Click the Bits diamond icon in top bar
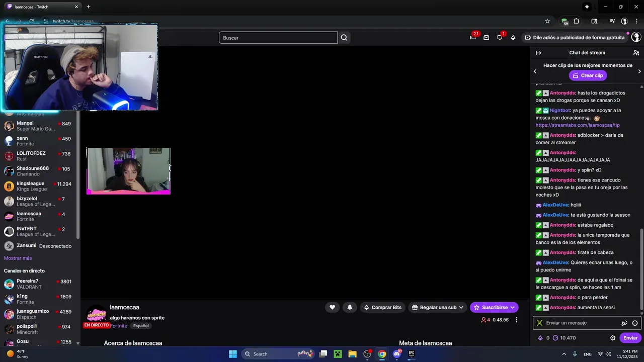 pyautogui.click(x=513, y=38)
